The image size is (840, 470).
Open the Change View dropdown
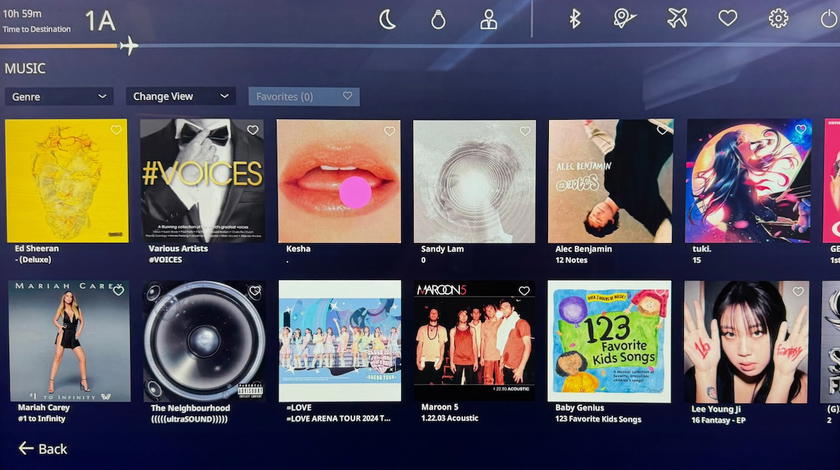pyautogui.click(x=181, y=96)
